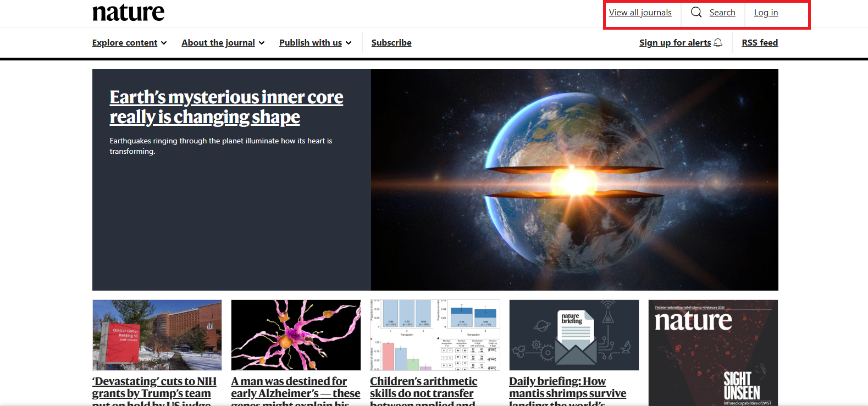This screenshot has width=868, height=406.
Task: Click the Nature Briefing envelope image
Action: [x=573, y=335]
